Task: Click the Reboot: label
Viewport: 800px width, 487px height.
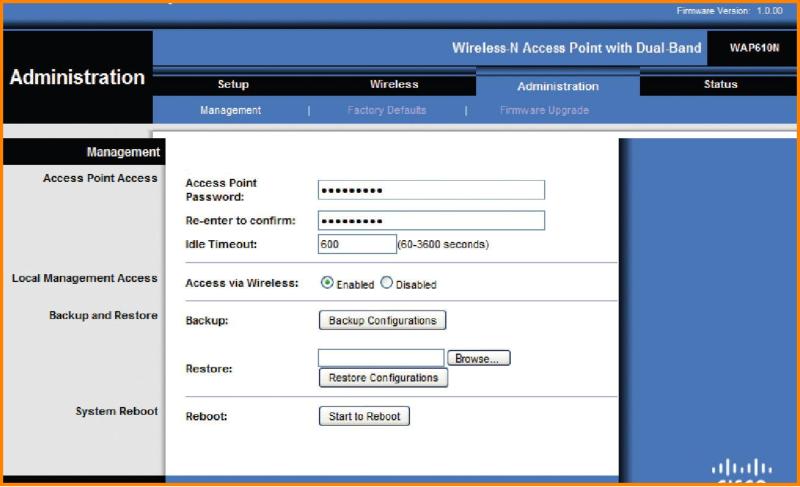Action: click(x=206, y=417)
